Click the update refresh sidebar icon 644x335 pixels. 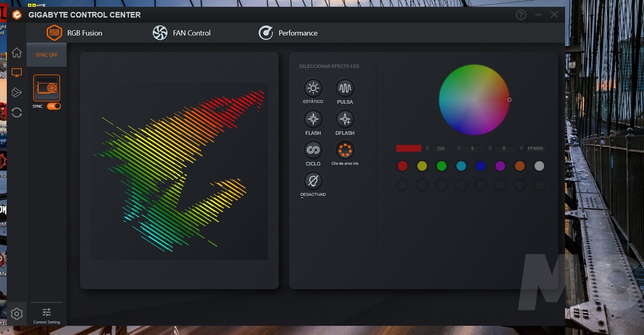17,112
